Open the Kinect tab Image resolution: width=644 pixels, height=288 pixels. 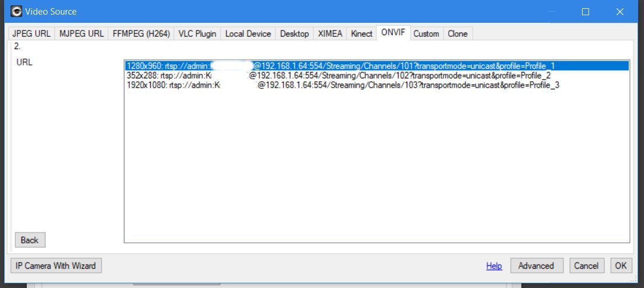click(x=361, y=34)
